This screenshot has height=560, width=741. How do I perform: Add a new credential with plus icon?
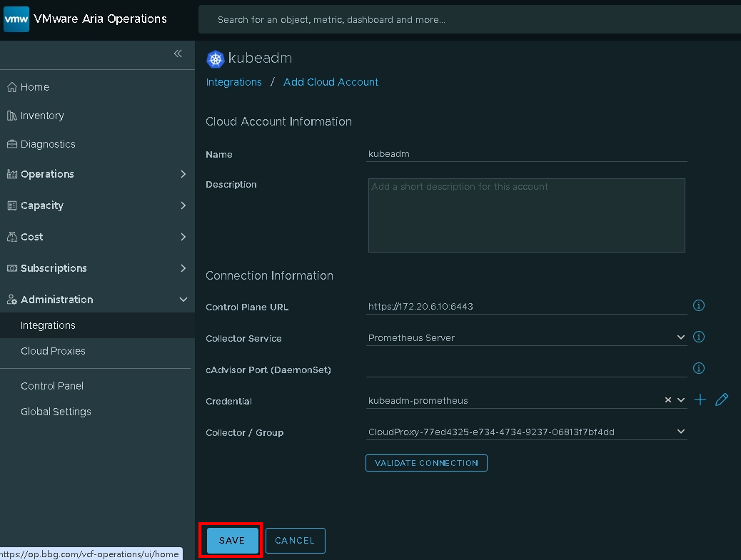700,400
